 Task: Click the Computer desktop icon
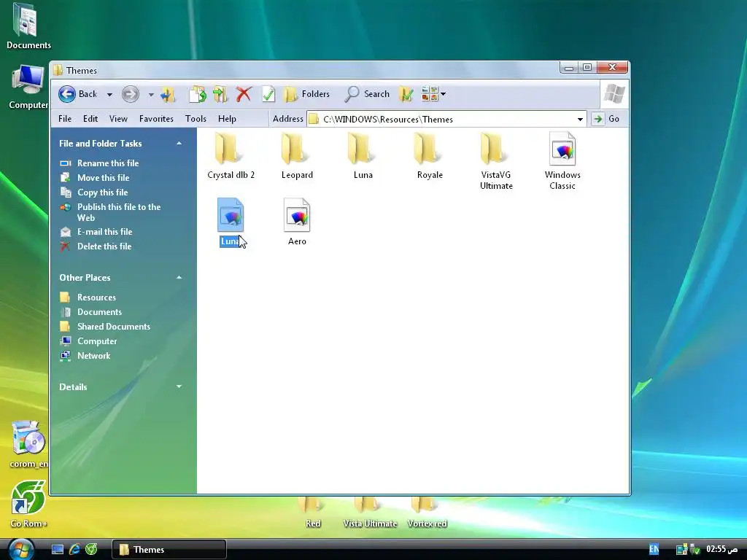click(x=28, y=87)
